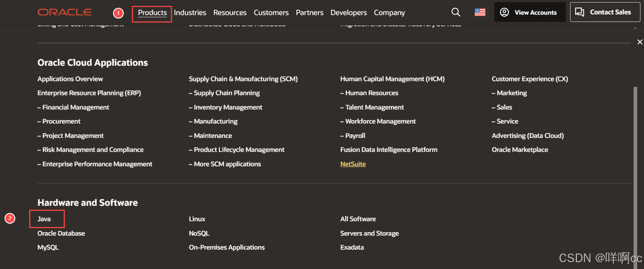The width and height of the screenshot is (644, 269).
Task: Select Servers and Storage link
Action: tap(369, 233)
